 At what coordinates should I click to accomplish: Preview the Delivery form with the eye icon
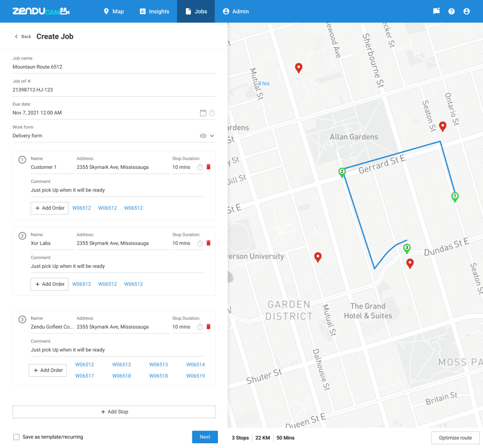pyautogui.click(x=203, y=136)
